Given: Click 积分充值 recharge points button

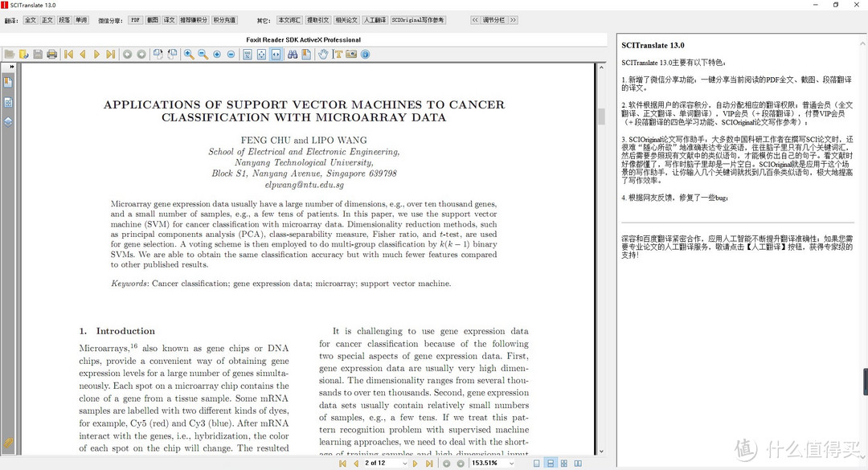Looking at the screenshot, I should pyautogui.click(x=224, y=20).
